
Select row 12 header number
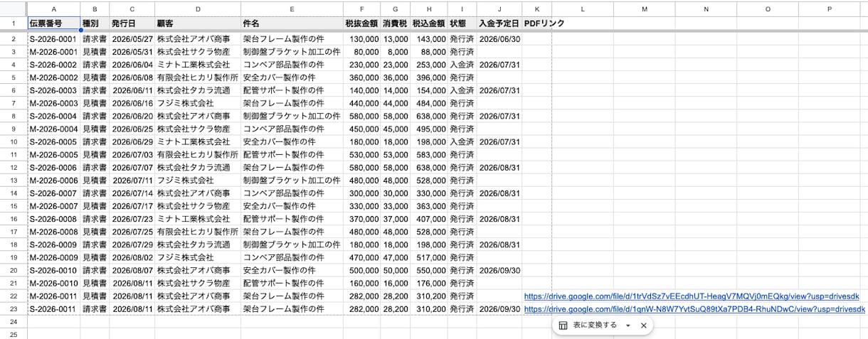point(14,167)
